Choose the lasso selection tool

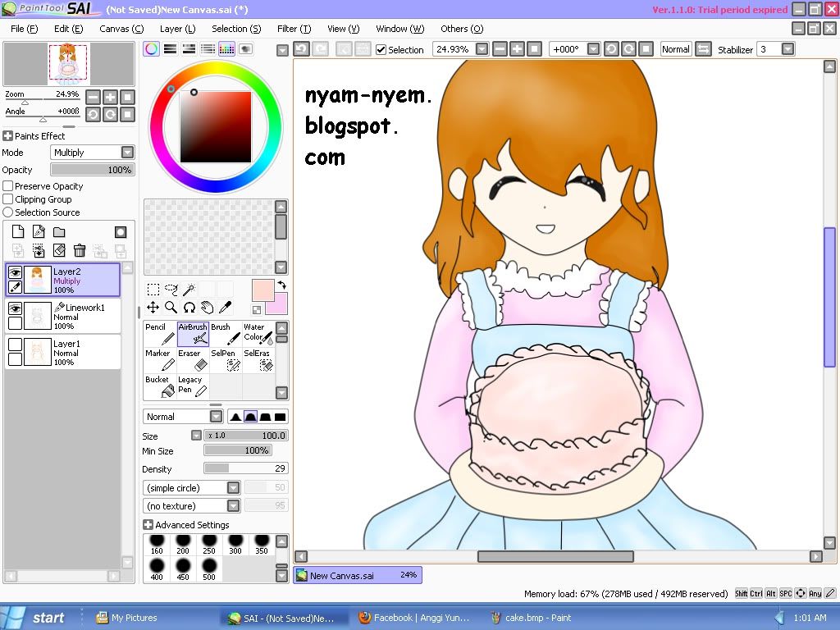coord(171,290)
